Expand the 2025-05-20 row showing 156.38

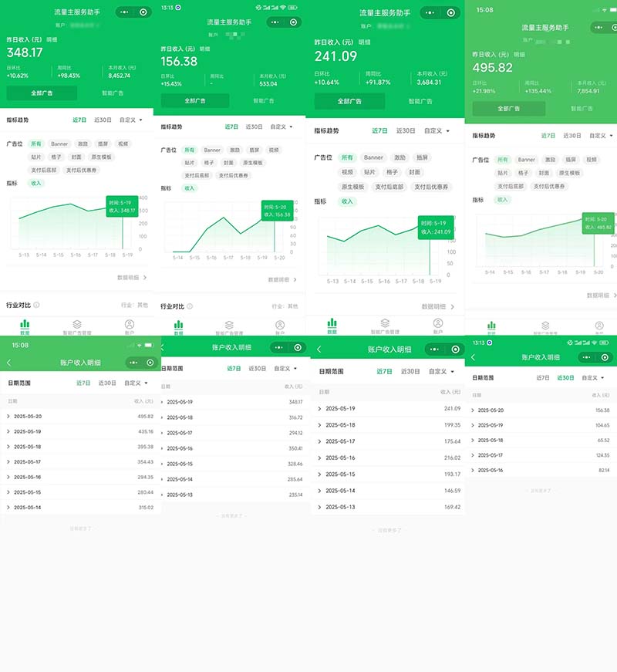tap(474, 410)
